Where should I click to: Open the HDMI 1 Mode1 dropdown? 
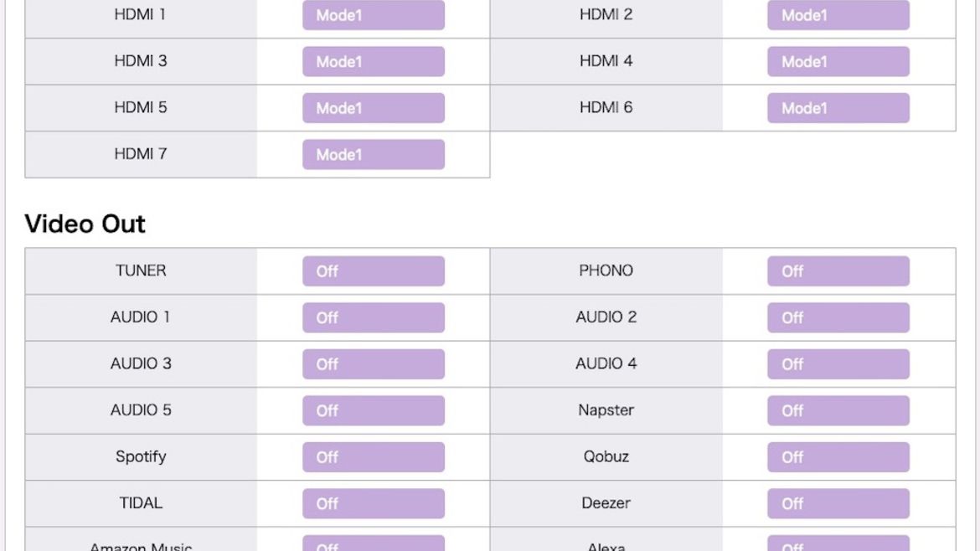[x=373, y=15]
